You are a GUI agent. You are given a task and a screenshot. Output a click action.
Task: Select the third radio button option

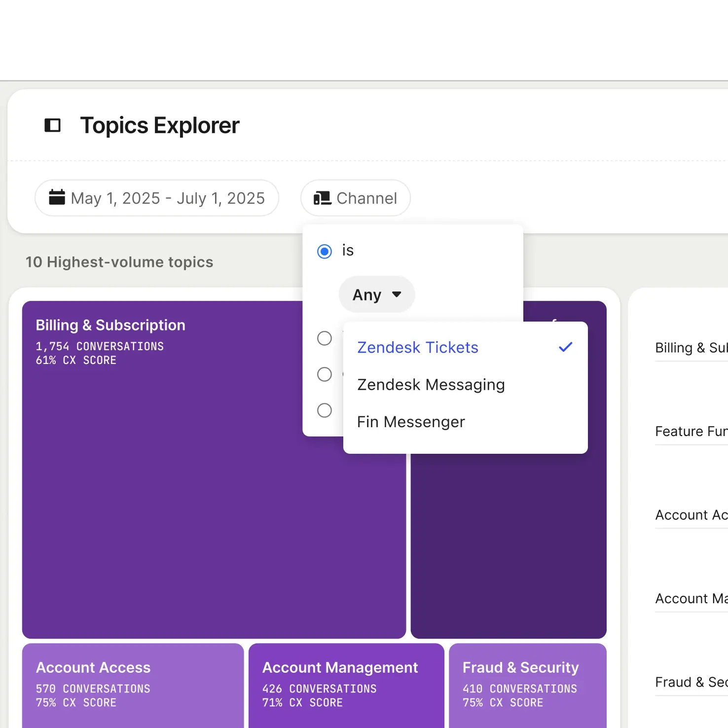pos(325,374)
